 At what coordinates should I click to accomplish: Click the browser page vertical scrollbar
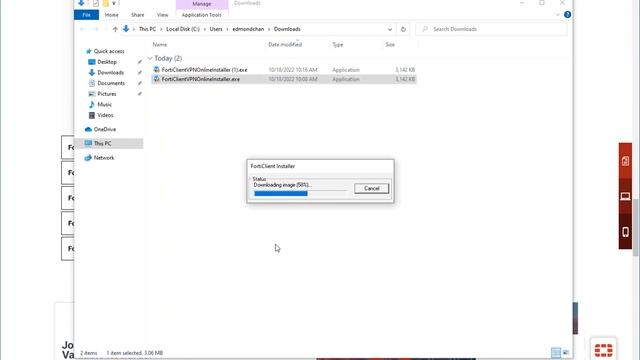(636, 229)
